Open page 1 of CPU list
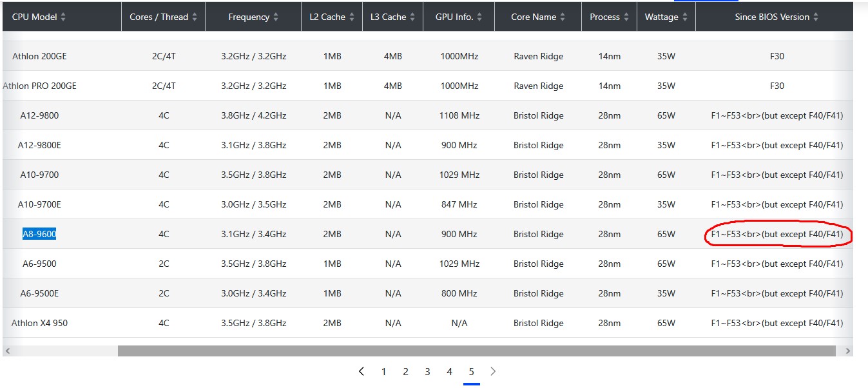This screenshot has width=868, height=388. [383, 372]
